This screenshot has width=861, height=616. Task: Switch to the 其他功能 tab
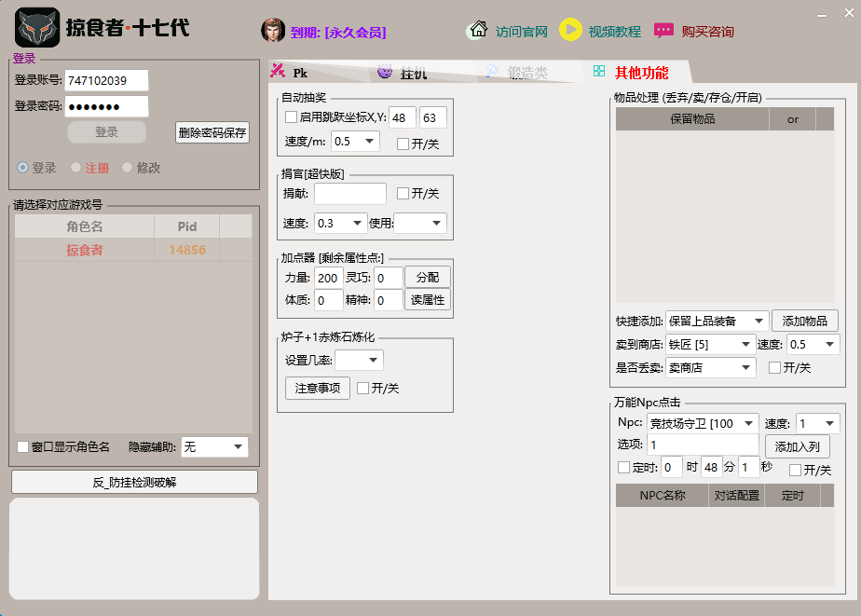coord(643,70)
